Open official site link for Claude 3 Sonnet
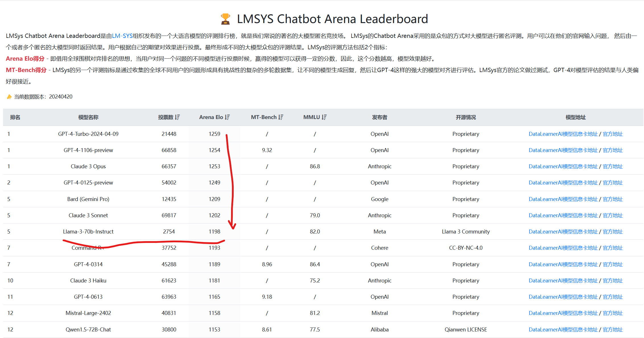Image resolution: width=644 pixels, height=338 pixels. click(x=613, y=215)
